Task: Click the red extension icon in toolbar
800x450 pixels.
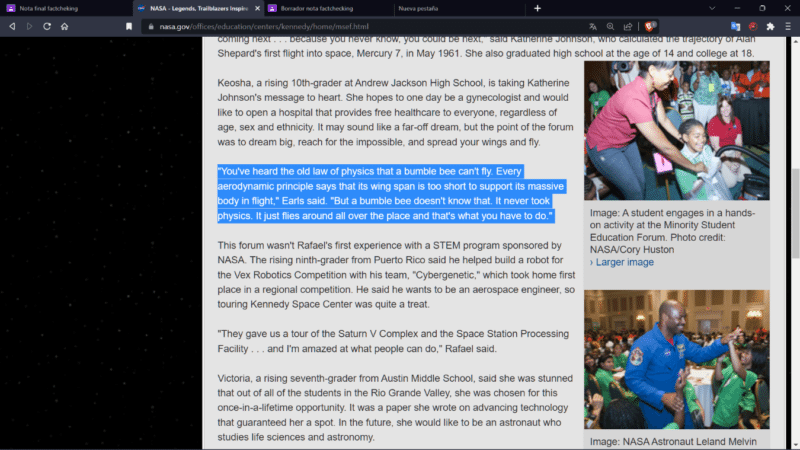Action: 754,26
